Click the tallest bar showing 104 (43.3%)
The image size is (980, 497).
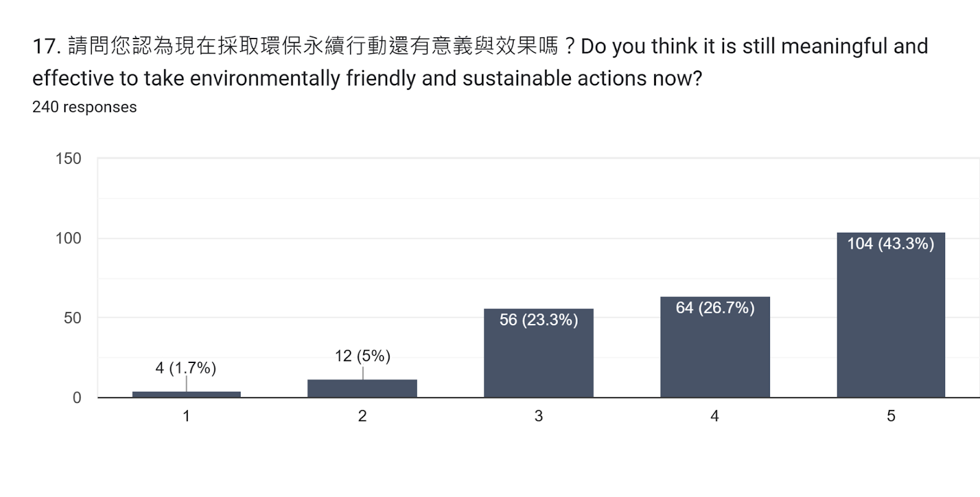[x=891, y=315]
